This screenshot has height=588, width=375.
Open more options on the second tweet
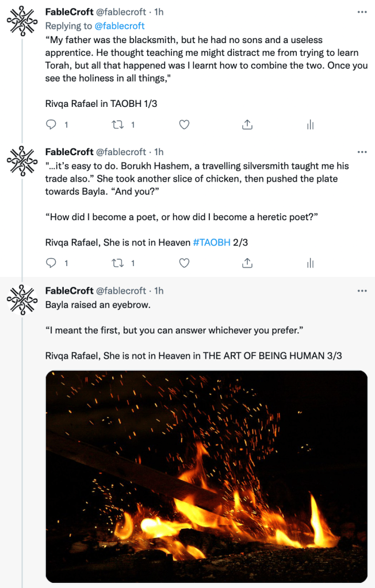point(362,152)
